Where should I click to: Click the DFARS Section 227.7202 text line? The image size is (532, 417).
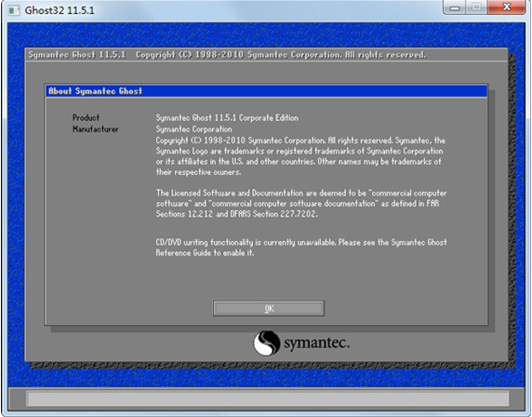(x=237, y=214)
